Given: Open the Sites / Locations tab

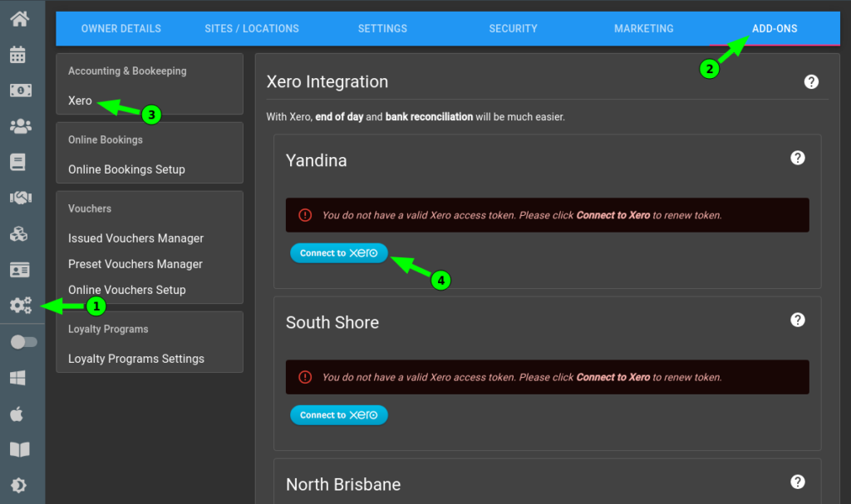Looking at the screenshot, I should pyautogui.click(x=252, y=29).
